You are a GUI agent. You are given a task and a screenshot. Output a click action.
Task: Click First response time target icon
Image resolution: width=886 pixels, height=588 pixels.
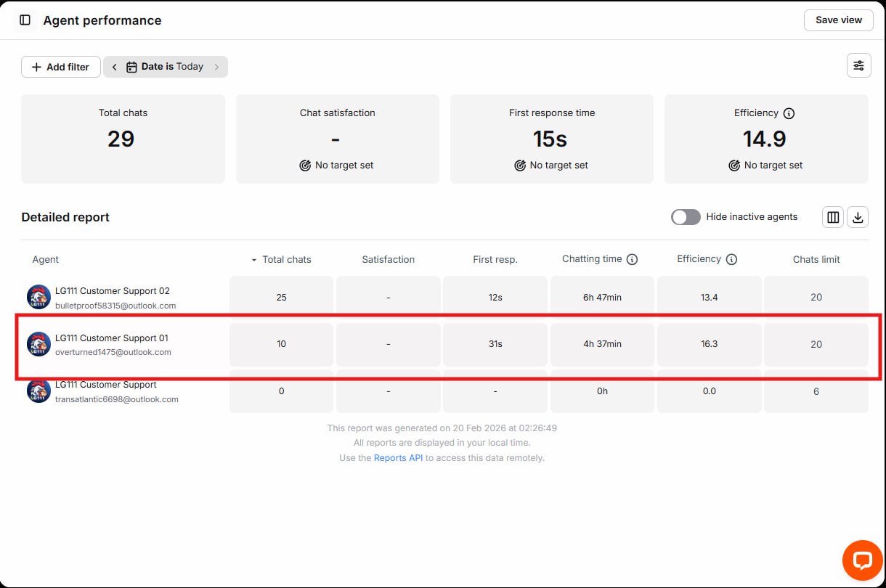point(520,166)
